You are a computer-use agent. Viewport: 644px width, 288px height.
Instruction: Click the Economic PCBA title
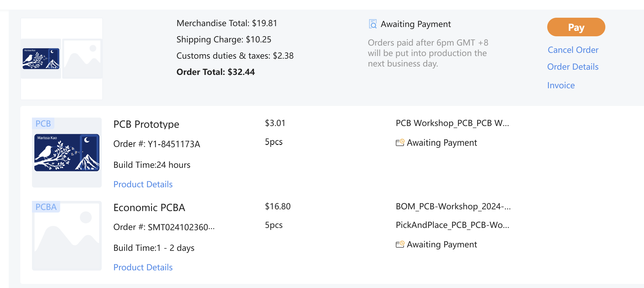click(x=149, y=208)
